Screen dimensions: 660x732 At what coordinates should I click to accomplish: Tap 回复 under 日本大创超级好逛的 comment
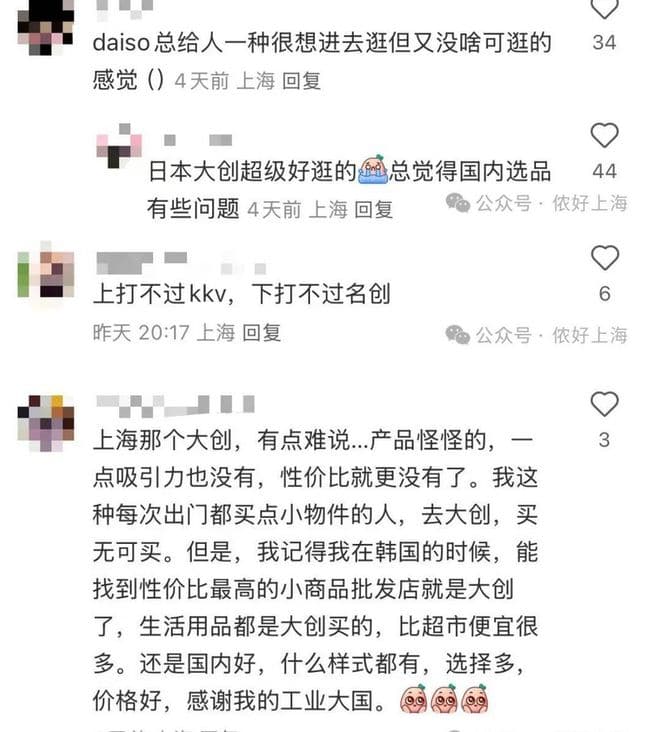point(374,210)
